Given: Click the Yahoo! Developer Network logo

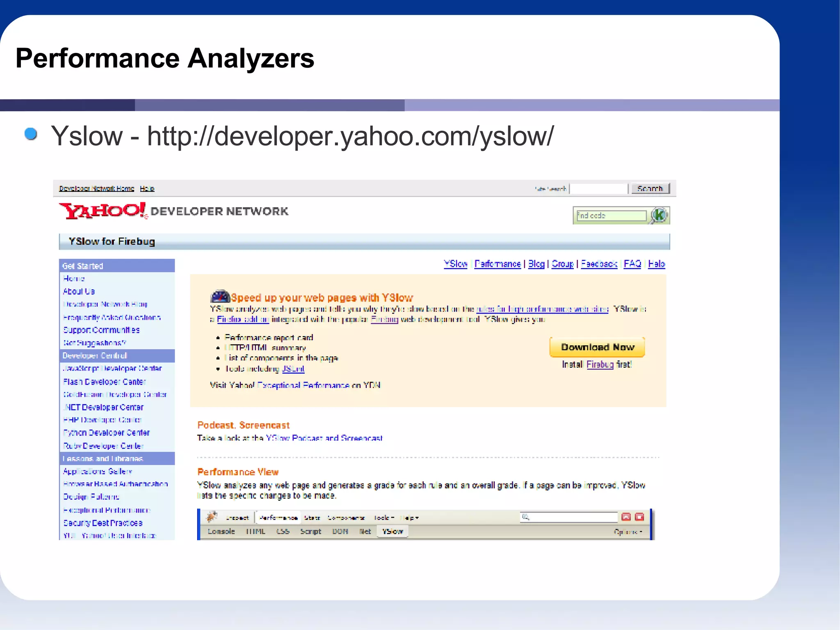Looking at the screenshot, I should [x=173, y=211].
